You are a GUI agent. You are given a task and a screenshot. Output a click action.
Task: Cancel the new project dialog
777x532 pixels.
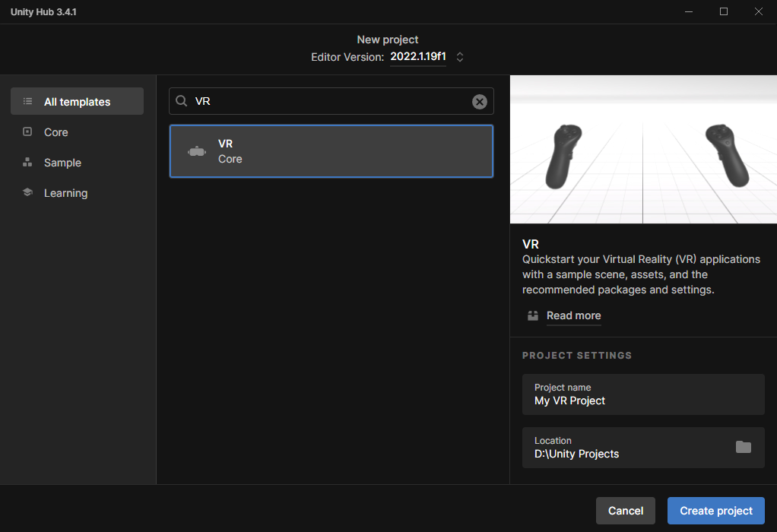[626, 511]
